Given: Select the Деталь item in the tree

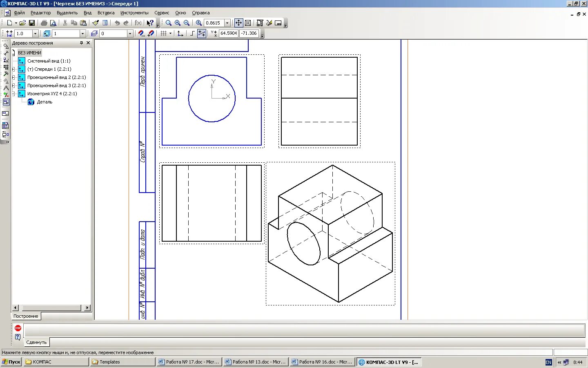Looking at the screenshot, I should [45, 102].
